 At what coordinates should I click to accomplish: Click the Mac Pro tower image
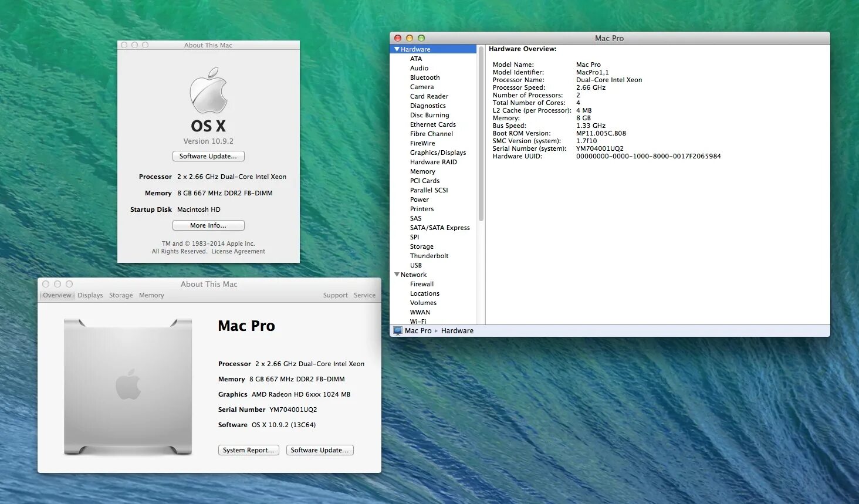(128, 387)
